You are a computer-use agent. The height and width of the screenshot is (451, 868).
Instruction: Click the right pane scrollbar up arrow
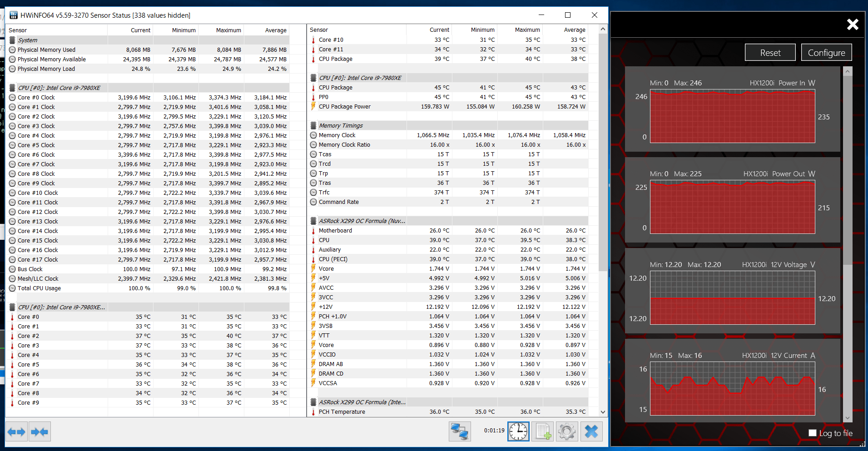coord(603,29)
